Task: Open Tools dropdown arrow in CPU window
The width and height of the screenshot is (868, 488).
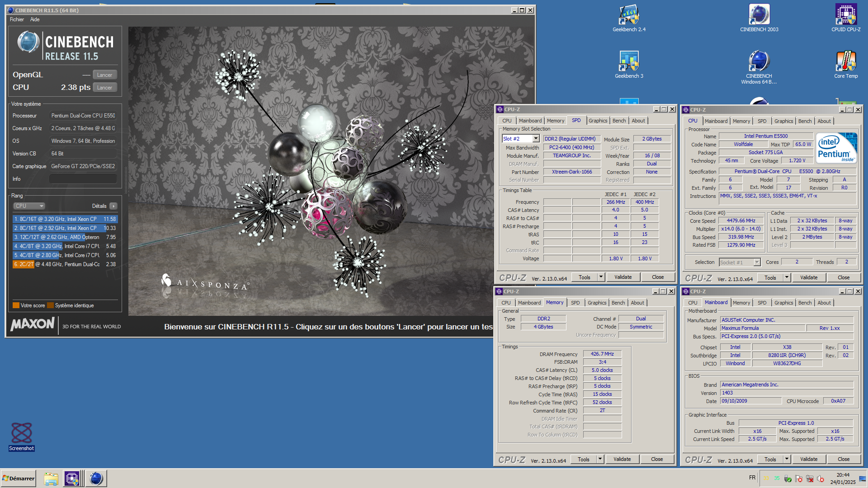Action: click(787, 278)
